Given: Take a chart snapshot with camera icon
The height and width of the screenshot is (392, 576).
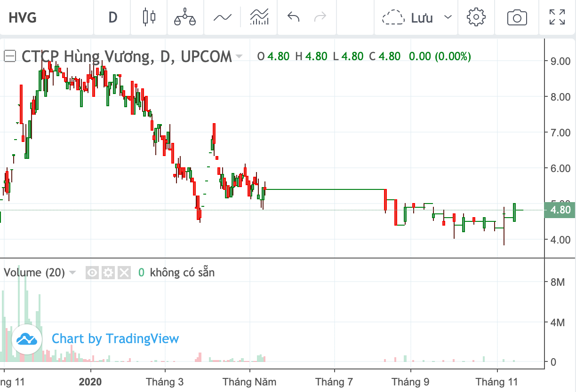Looking at the screenshot, I should click(x=517, y=18).
